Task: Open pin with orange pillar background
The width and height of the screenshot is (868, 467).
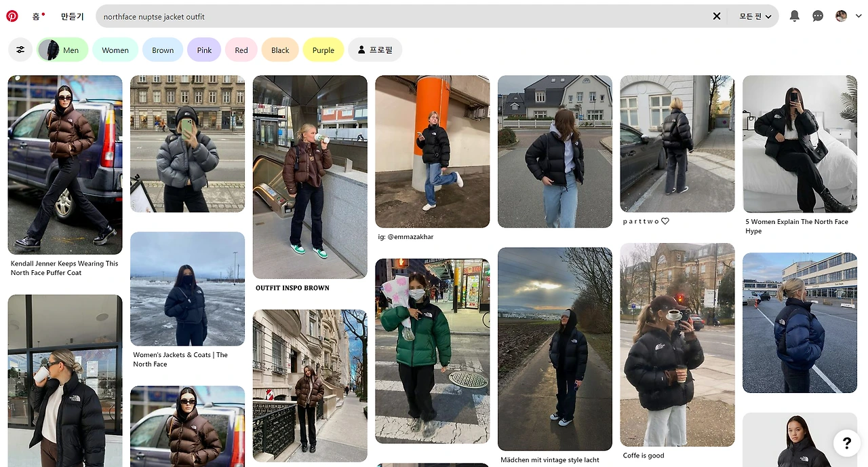Action: [x=433, y=151]
